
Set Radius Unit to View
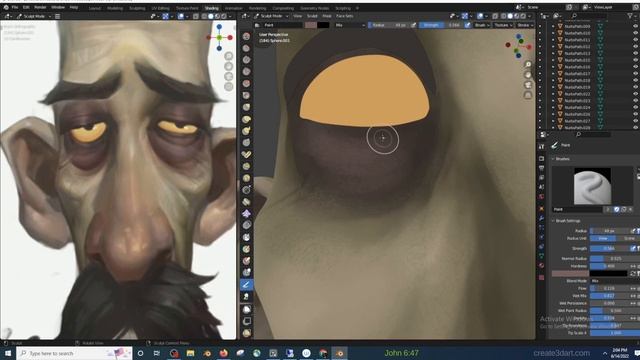tap(603, 238)
